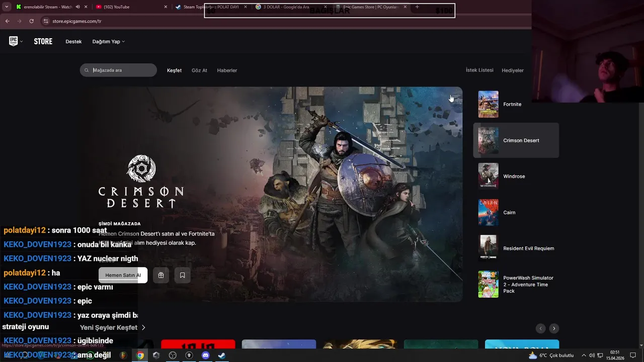Click the Fortnite thumbnail image
The image size is (644, 362).
(488, 104)
